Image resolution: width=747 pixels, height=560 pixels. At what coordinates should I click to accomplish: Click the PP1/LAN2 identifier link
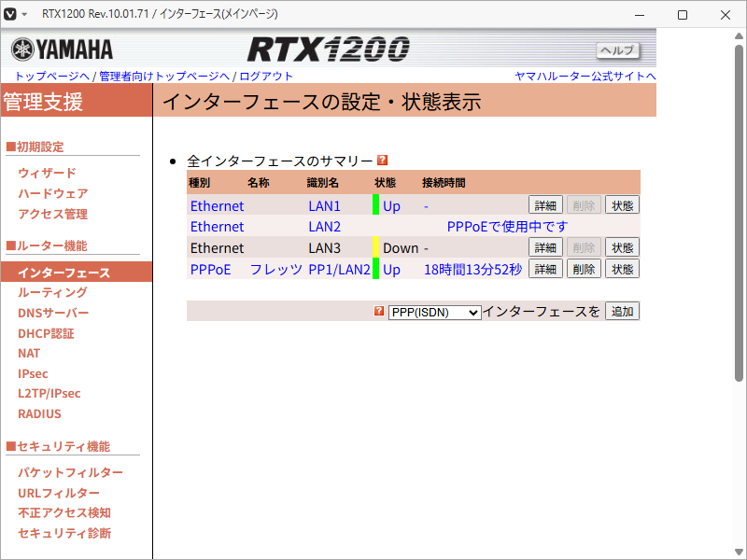[x=339, y=270]
